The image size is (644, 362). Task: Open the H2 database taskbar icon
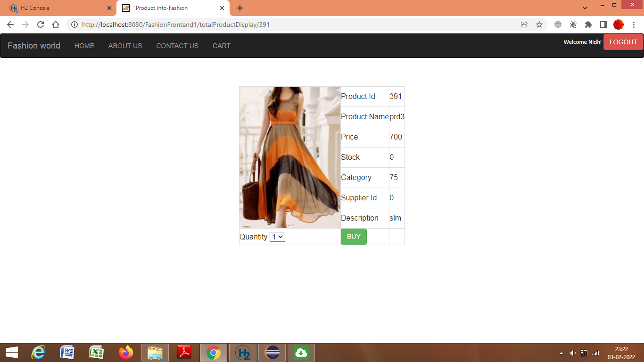[x=243, y=353]
